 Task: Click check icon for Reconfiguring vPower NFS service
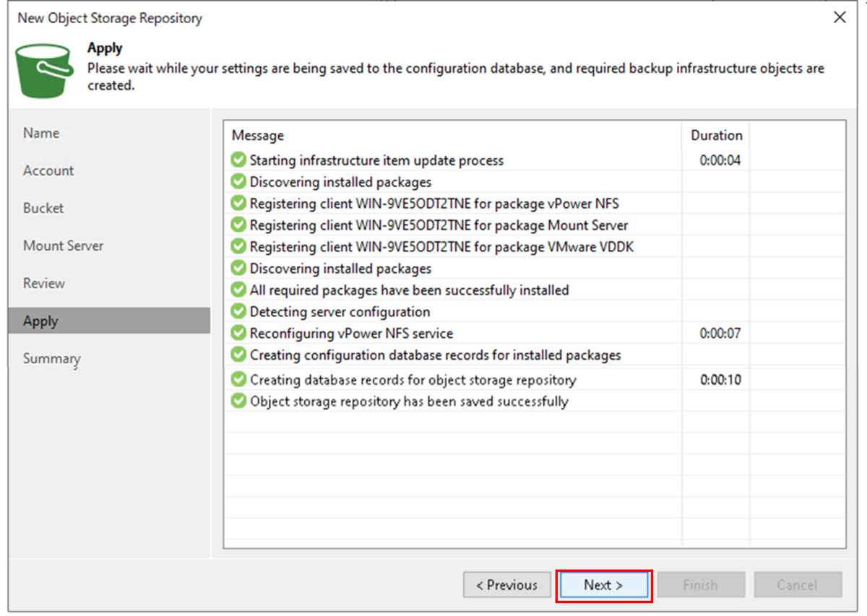(x=238, y=333)
